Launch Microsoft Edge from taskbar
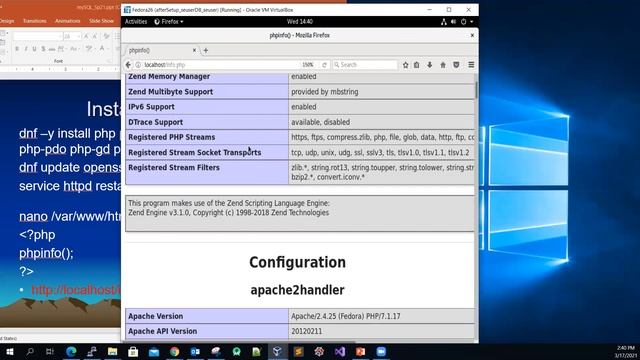The height and width of the screenshot is (360, 640). point(71,351)
